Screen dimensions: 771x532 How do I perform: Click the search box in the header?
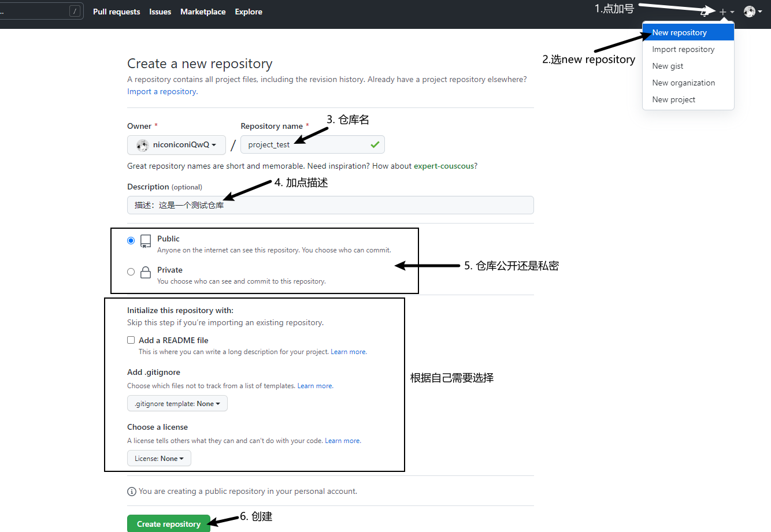(40, 11)
